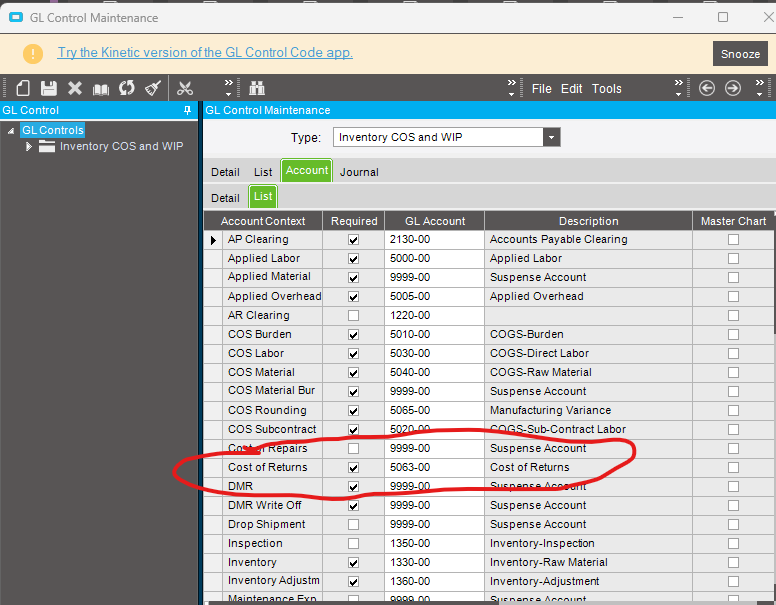The width and height of the screenshot is (776, 605).
Task: Sort by Description column header
Action: (x=588, y=221)
